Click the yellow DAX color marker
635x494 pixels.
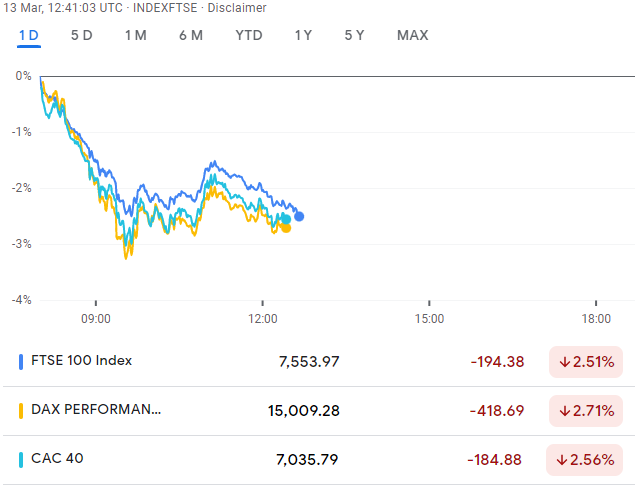pyautogui.click(x=21, y=410)
